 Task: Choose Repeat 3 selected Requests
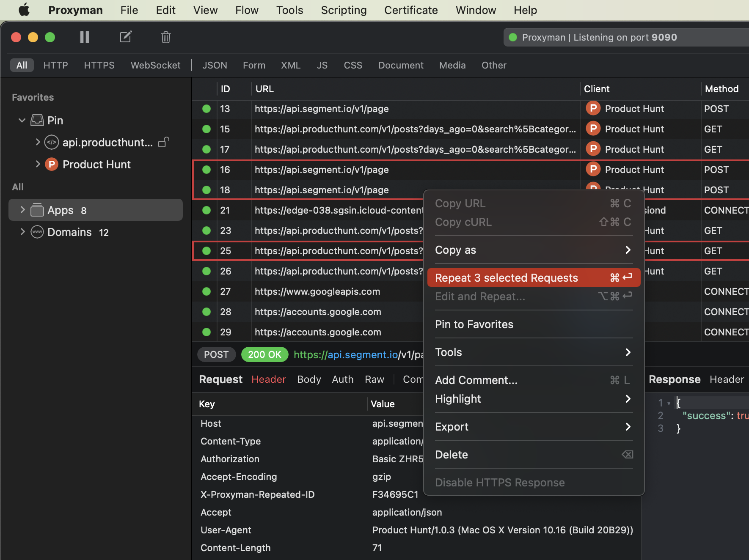pos(507,277)
